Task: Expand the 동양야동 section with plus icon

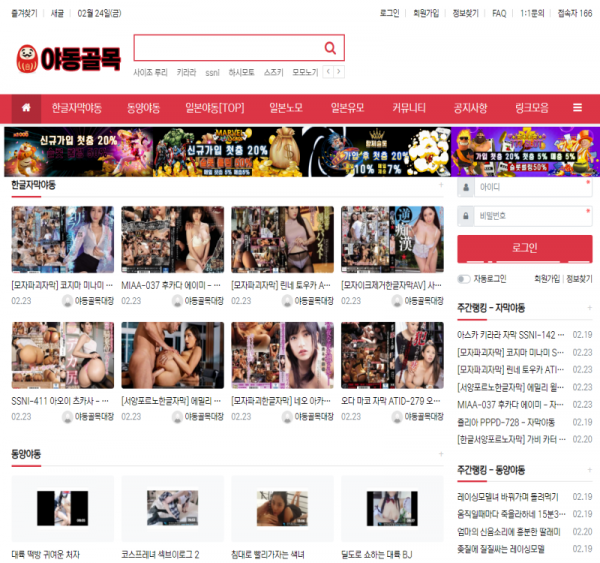Action: tap(440, 454)
